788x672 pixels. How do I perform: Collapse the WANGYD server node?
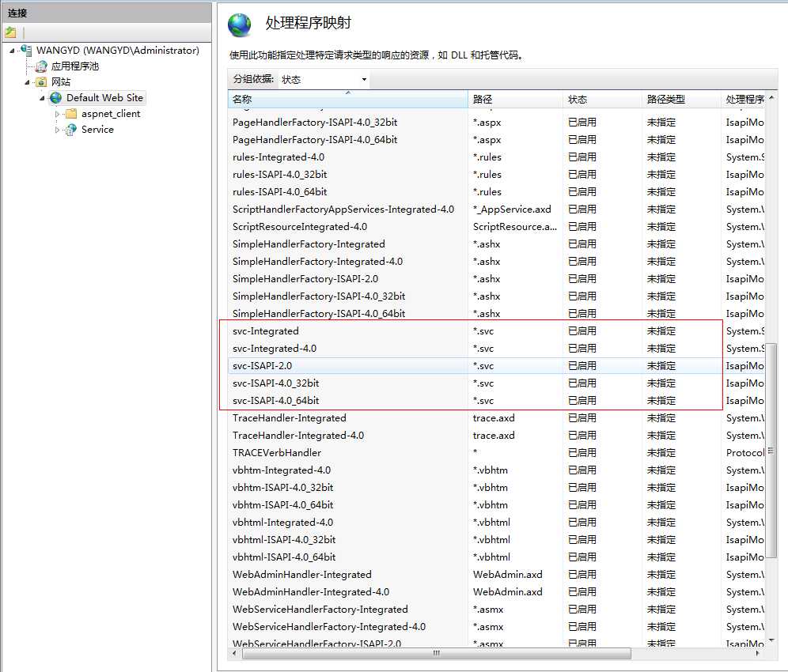12,51
